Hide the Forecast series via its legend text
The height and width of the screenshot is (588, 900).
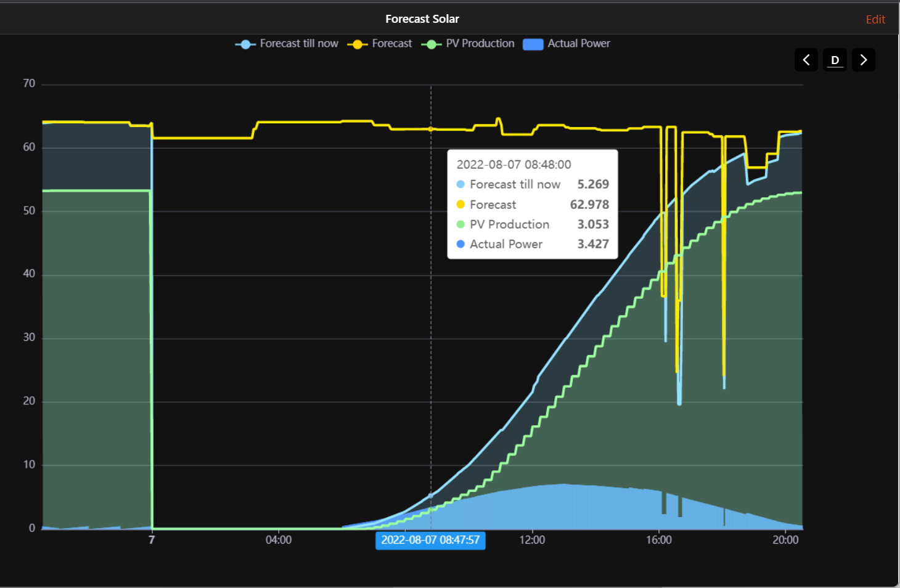click(391, 43)
